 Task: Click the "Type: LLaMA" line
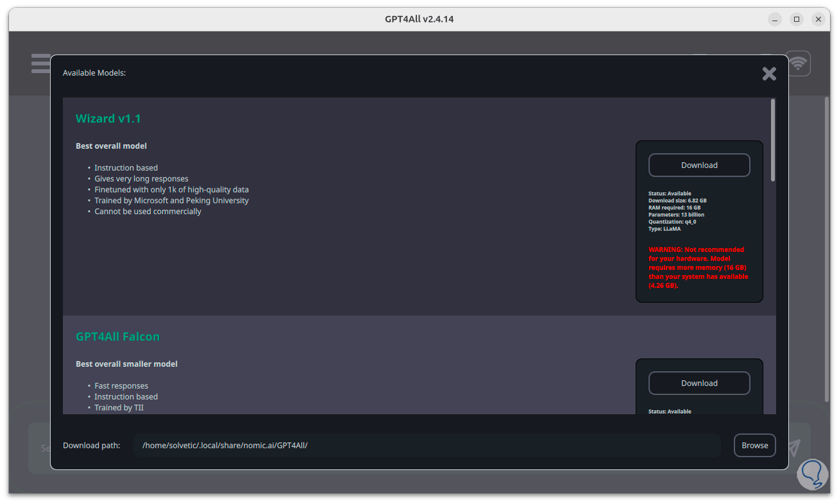click(665, 229)
